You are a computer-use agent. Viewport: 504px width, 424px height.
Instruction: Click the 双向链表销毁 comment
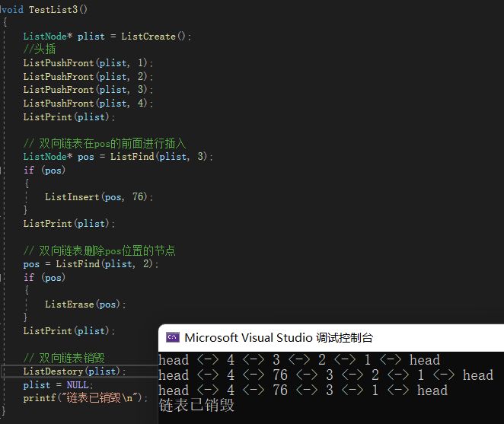(x=64, y=358)
